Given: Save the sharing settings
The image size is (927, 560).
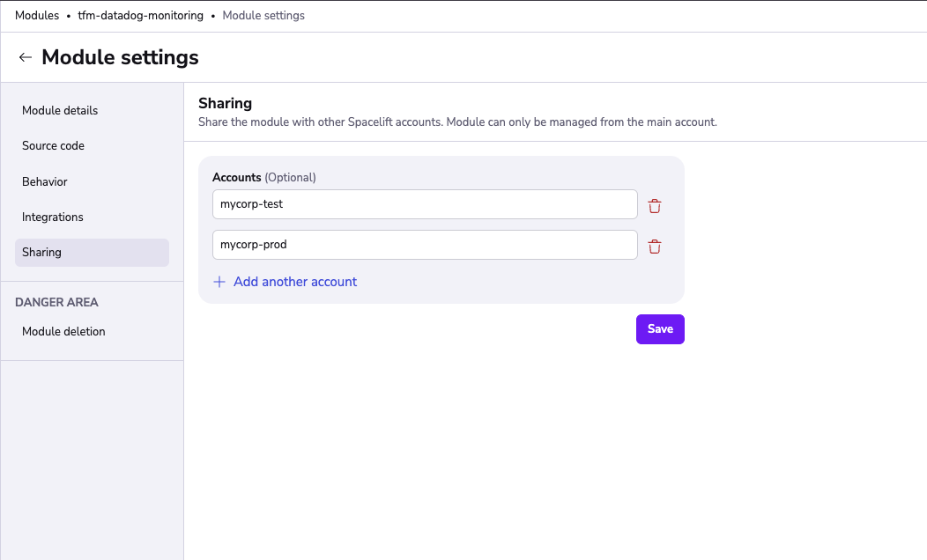Looking at the screenshot, I should point(660,329).
